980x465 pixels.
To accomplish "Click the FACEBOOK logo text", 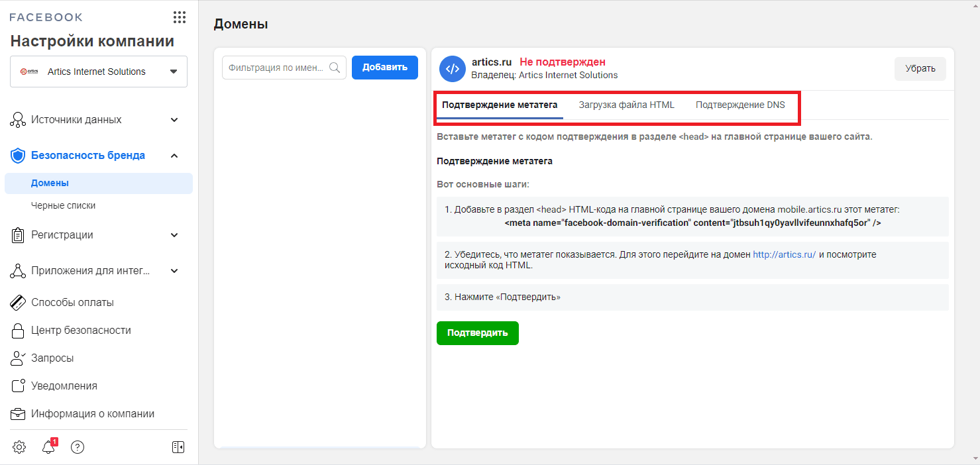I will point(46,17).
